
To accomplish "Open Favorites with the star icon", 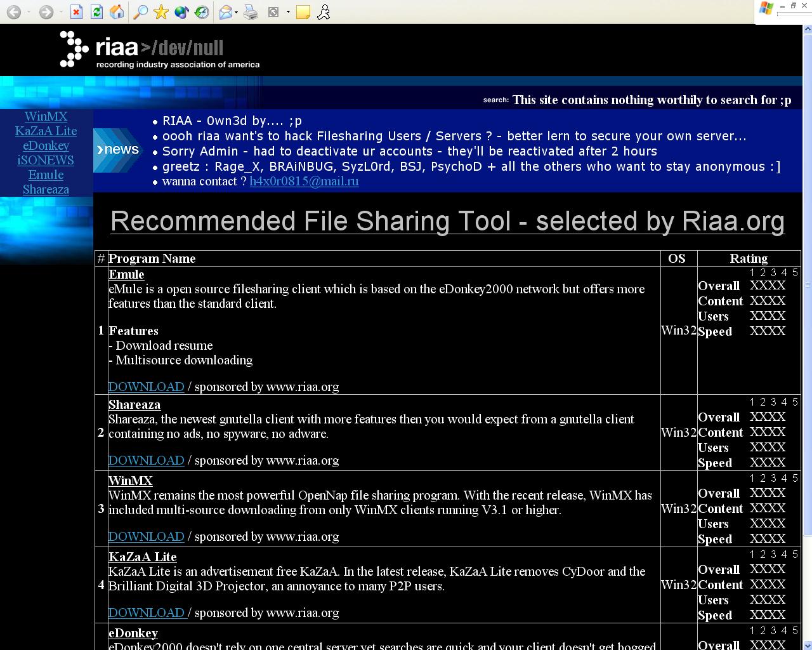I will (161, 12).
